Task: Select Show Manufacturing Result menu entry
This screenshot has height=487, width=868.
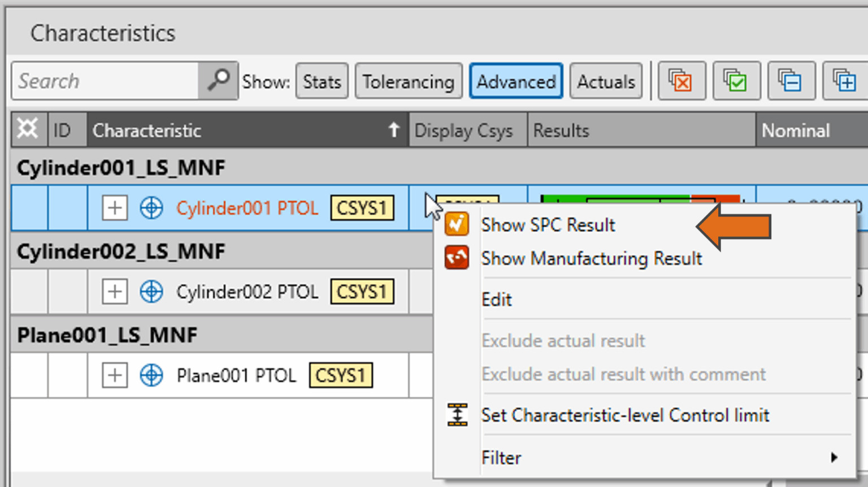Action: tap(591, 259)
